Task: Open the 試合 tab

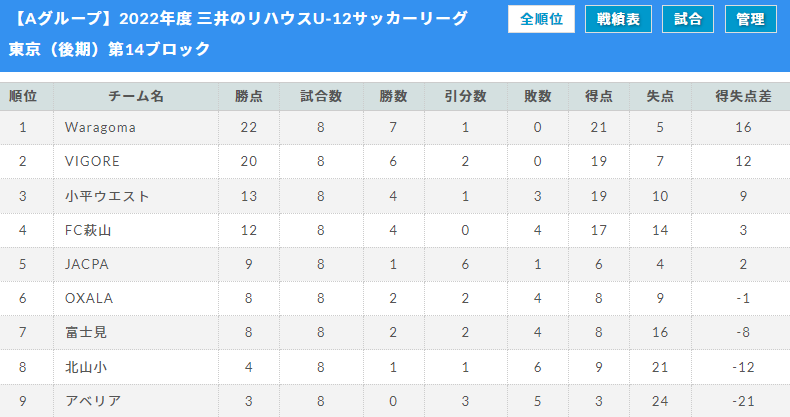Action: click(x=688, y=20)
